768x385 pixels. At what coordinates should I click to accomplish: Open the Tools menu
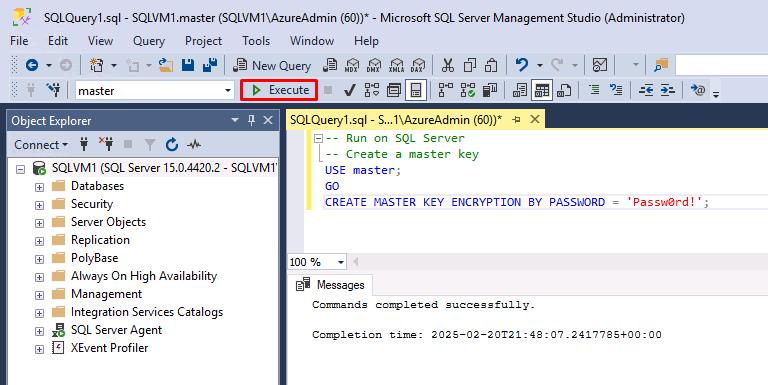(256, 41)
